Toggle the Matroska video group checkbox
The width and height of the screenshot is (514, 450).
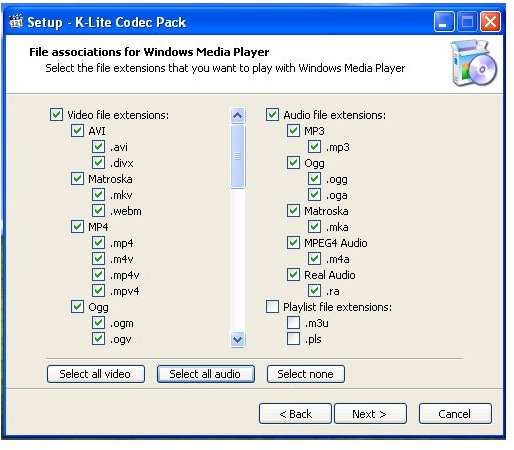pyautogui.click(x=77, y=179)
